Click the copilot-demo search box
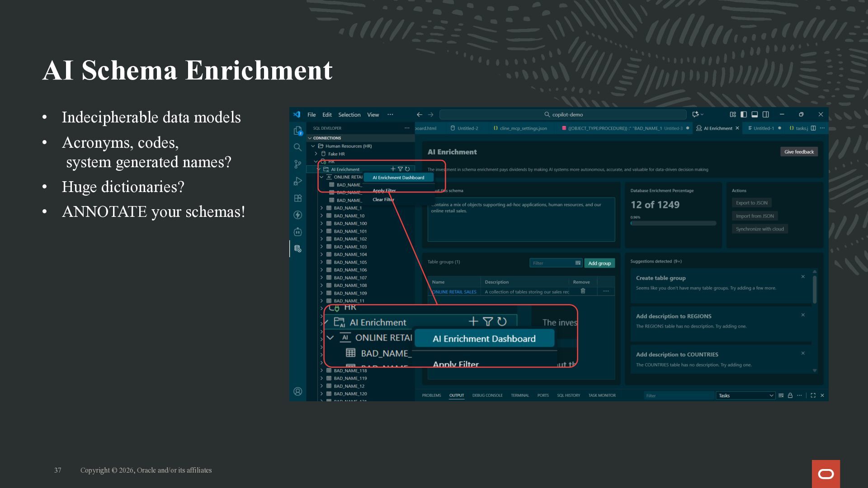 [563, 115]
